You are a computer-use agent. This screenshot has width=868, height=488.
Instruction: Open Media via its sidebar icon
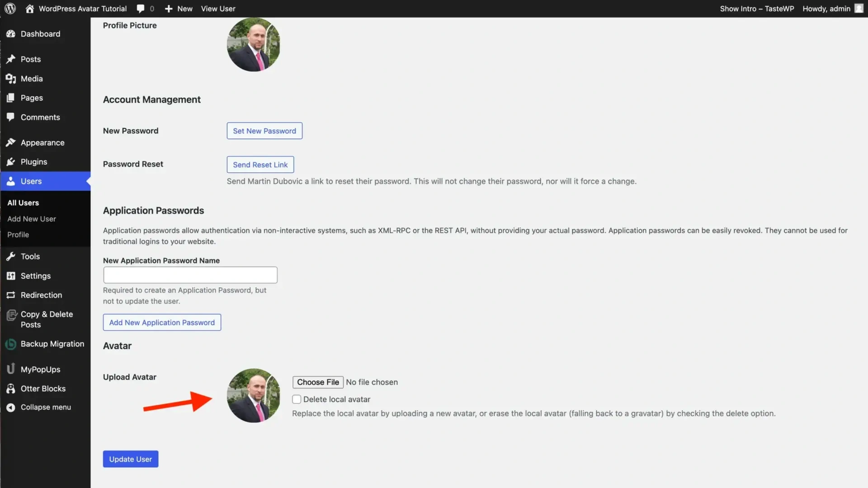[x=11, y=79]
